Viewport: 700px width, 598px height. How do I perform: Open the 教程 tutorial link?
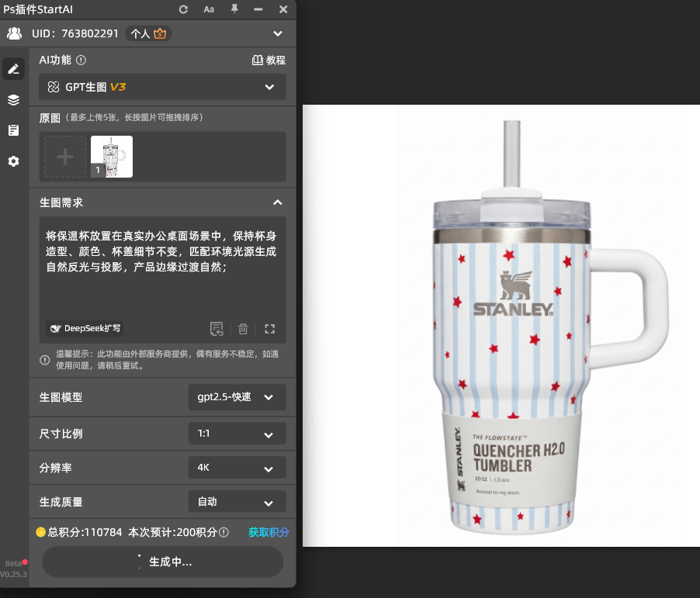tap(269, 60)
